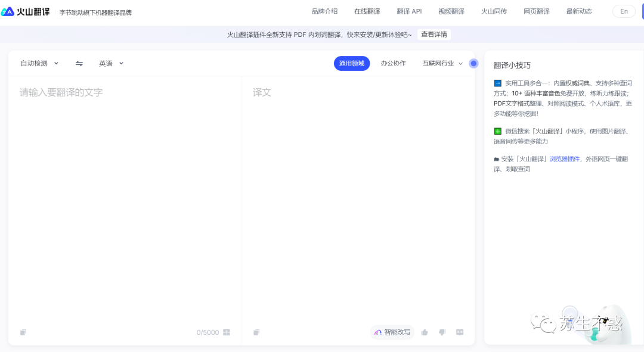The image size is (644, 352).
Task: Click the 火山翻译 logo icon
Action: (x=7, y=12)
